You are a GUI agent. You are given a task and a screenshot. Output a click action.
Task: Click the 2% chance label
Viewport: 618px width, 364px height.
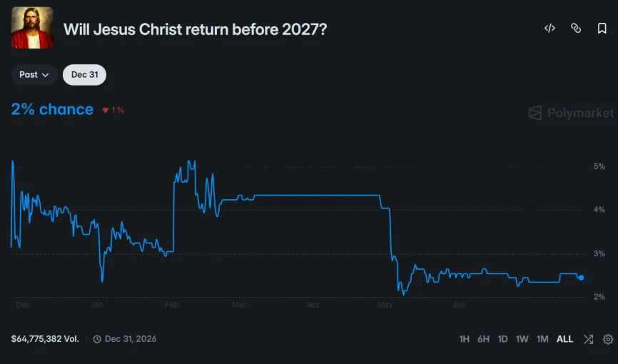(52, 110)
